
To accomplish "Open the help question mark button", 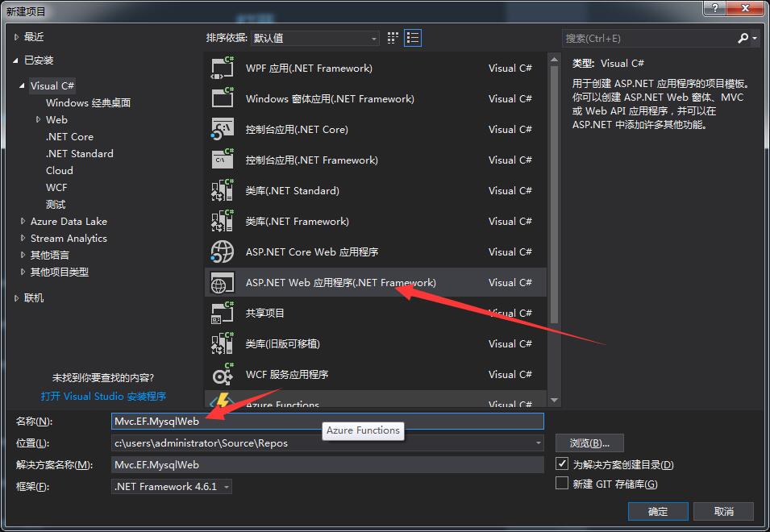I will pos(715,8).
